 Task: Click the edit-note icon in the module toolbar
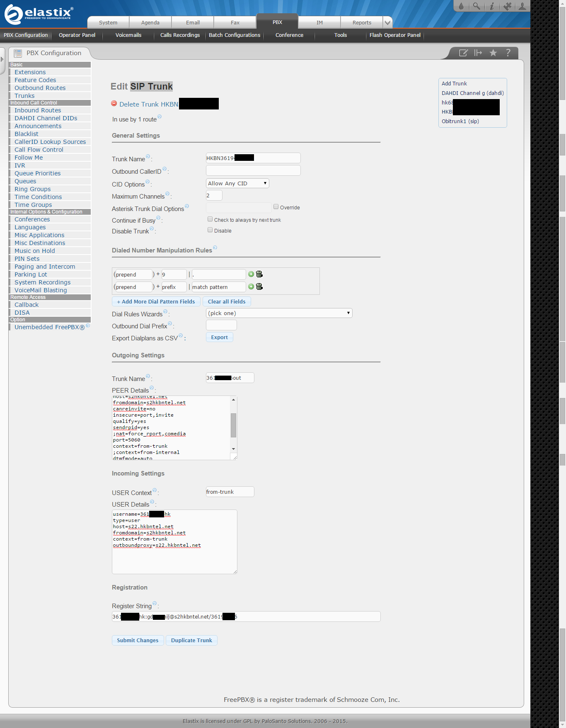pyautogui.click(x=463, y=53)
